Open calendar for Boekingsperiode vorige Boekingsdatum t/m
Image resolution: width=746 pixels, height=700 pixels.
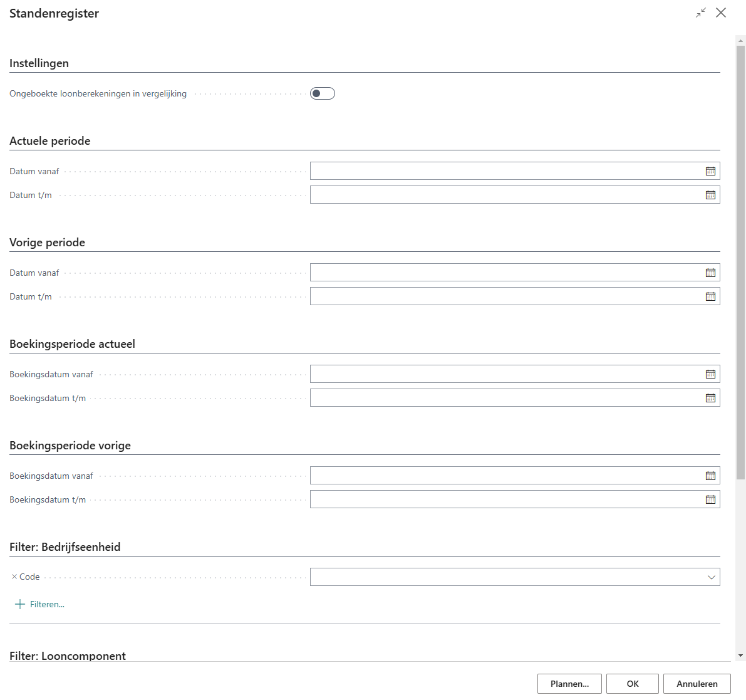pyautogui.click(x=710, y=499)
